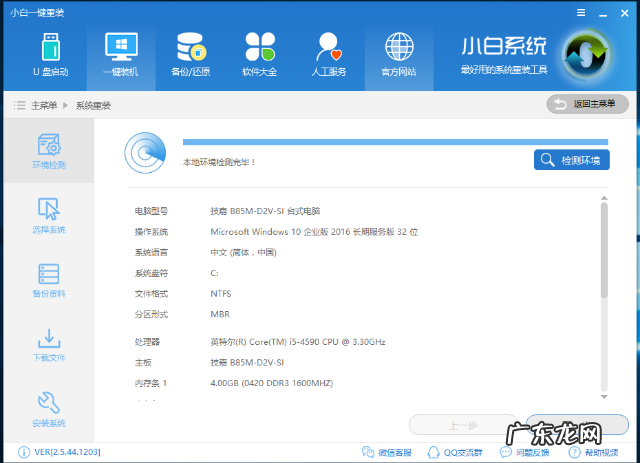Screen dimensions: 640x463
Task: Click the 处理器 label
Action: point(147,342)
